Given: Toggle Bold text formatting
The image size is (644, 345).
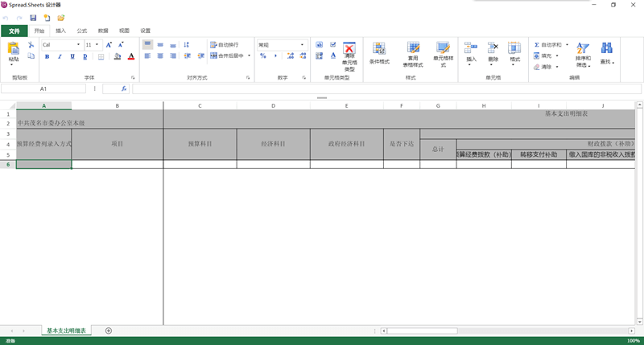Looking at the screenshot, I should [x=47, y=56].
